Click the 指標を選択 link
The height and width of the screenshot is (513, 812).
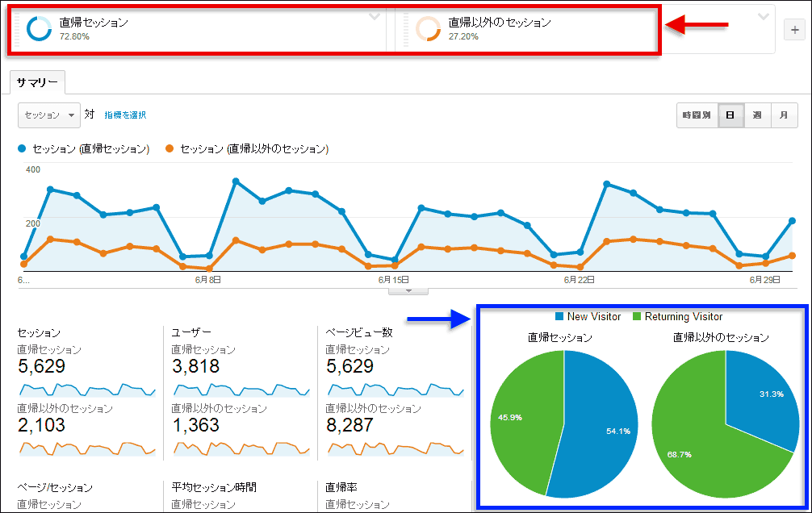click(x=125, y=115)
